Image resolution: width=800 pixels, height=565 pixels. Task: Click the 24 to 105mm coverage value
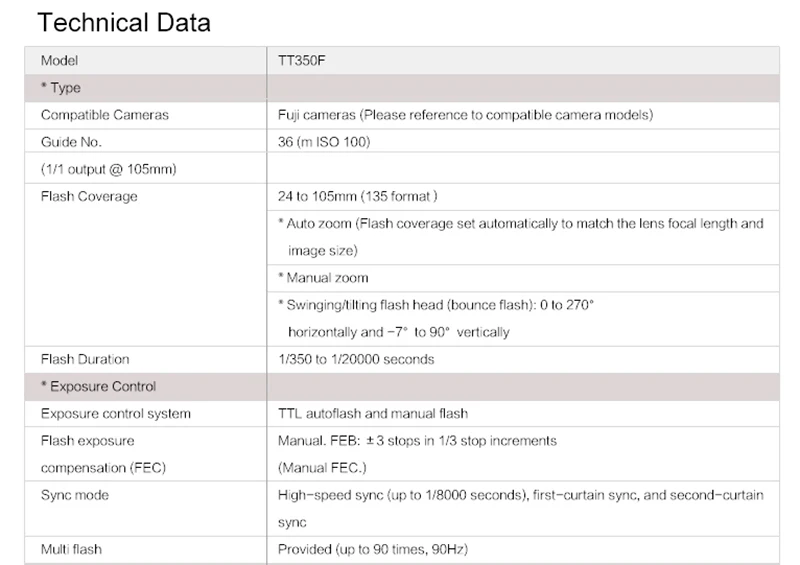coord(358,196)
